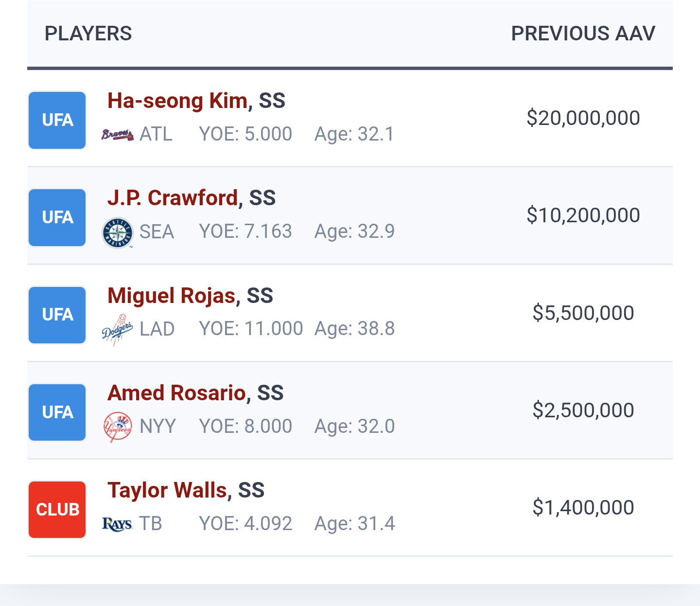The image size is (700, 606).
Task: Sort by the PLAYERS column header
Action: pyautogui.click(x=88, y=34)
